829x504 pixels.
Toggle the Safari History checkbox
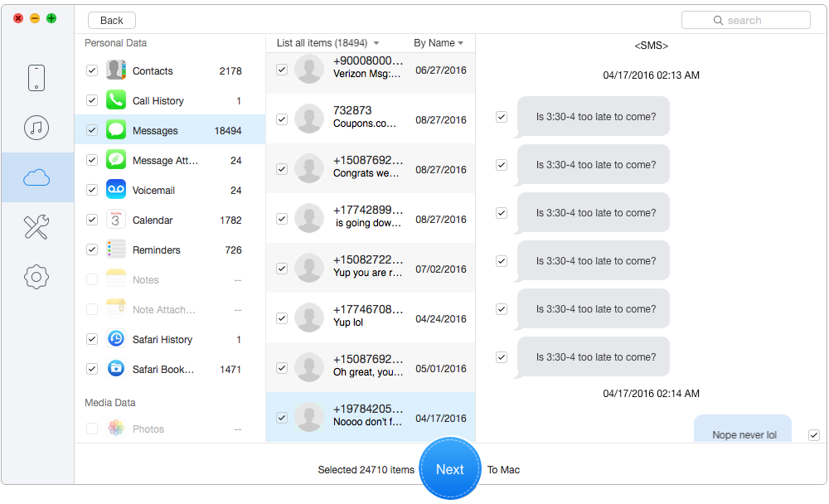[x=92, y=339]
